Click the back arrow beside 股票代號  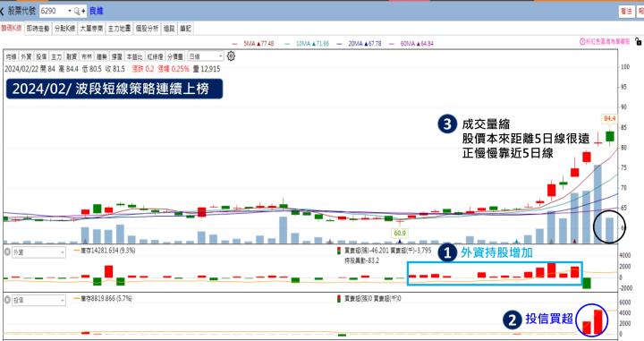coord(2,11)
